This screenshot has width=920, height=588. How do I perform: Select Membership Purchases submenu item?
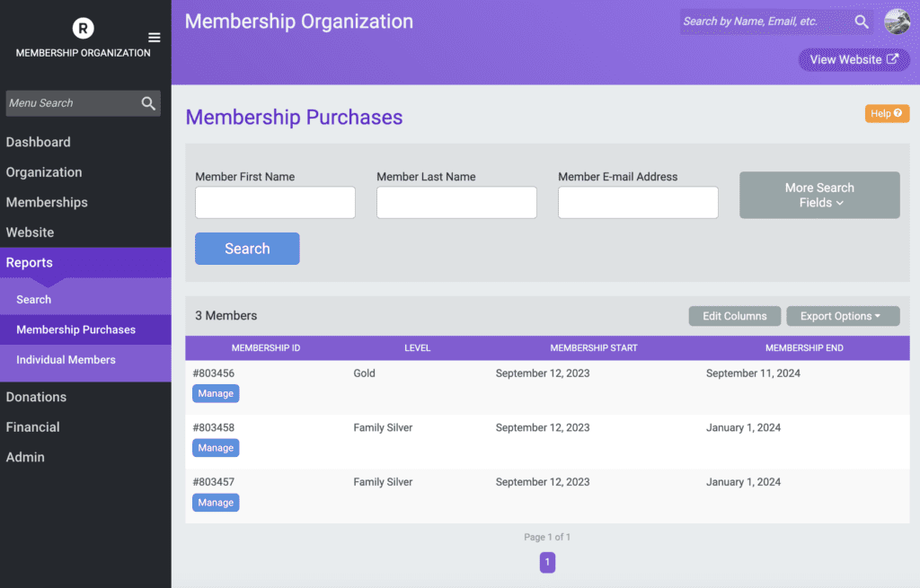click(85, 329)
